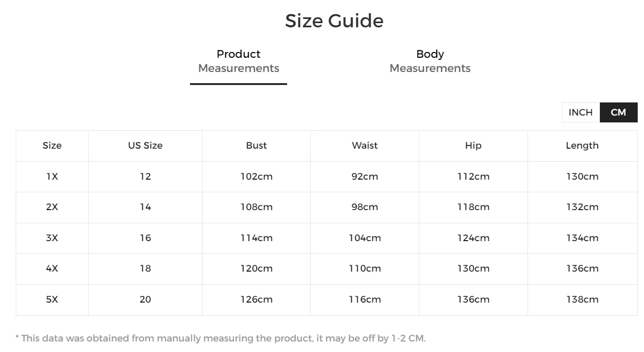644x352 pixels.
Task: Click the manual measurement disclaimer note
Action: 220,338
